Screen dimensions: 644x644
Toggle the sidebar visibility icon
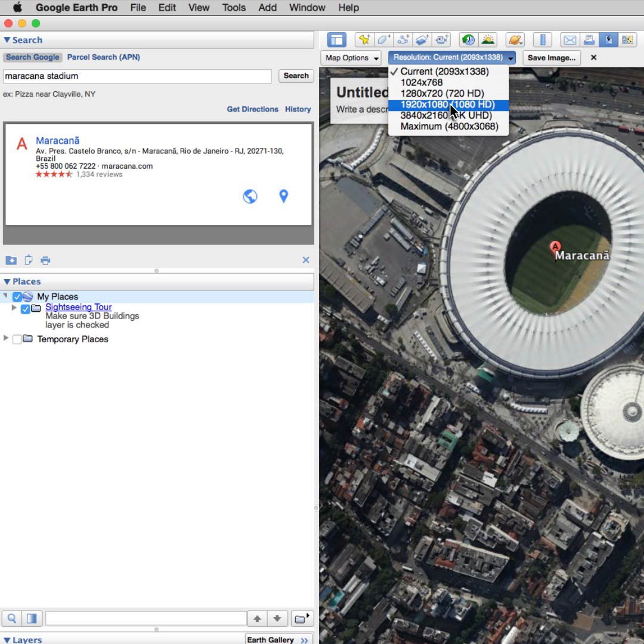point(336,40)
